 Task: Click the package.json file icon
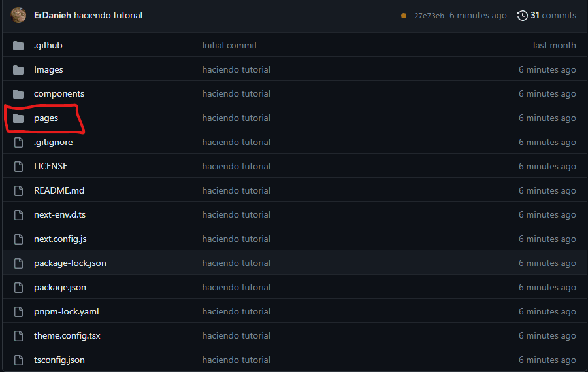click(x=18, y=288)
